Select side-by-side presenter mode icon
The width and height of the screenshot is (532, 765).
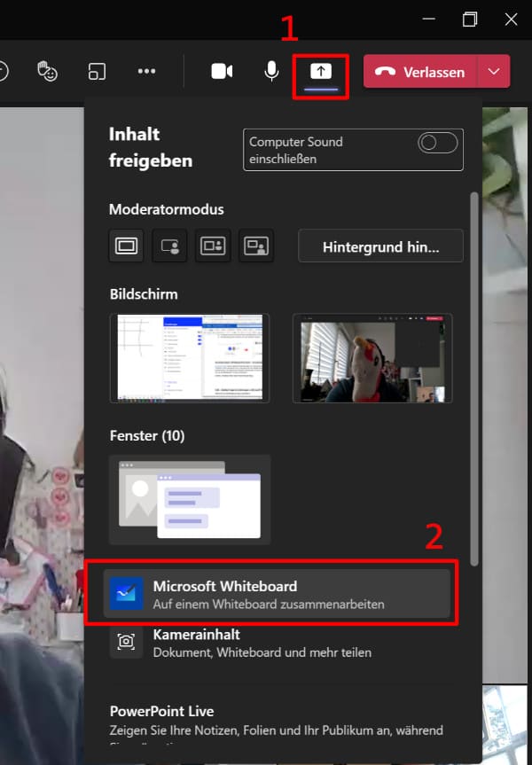pyautogui.click(x=213, y=246)
